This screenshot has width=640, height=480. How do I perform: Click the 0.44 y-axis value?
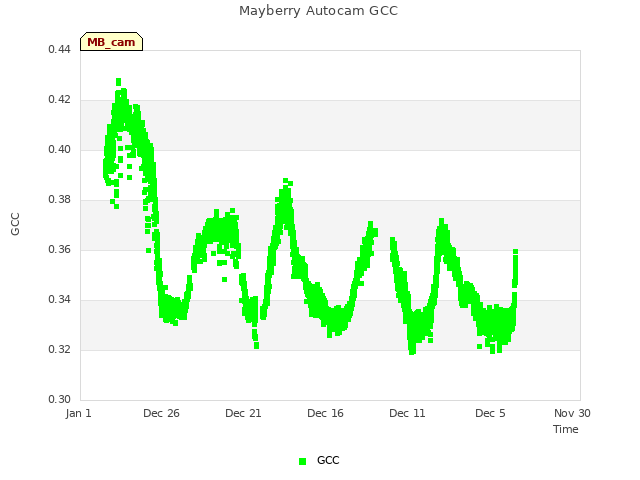pos(60,49)
